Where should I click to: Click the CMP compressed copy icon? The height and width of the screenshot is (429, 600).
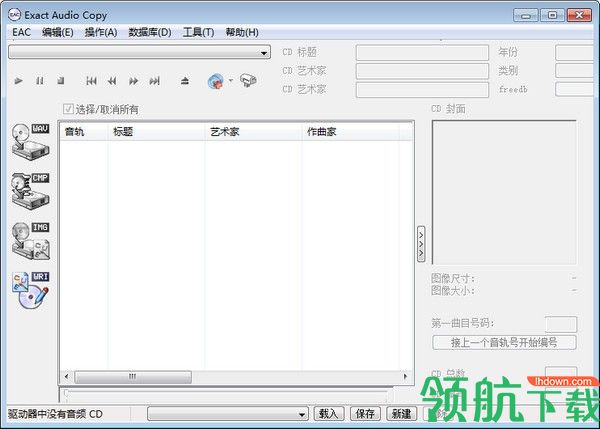[31, 190]
